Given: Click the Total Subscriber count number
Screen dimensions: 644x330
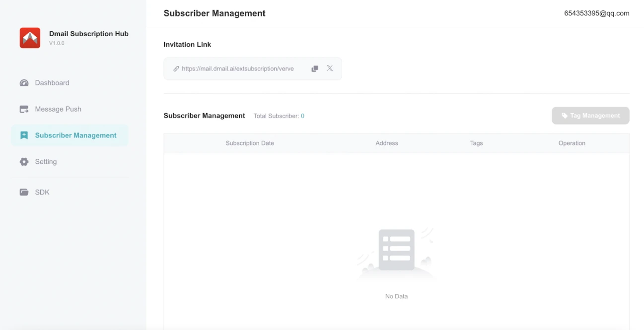Looking at the screenshot, I should (302, 116).
